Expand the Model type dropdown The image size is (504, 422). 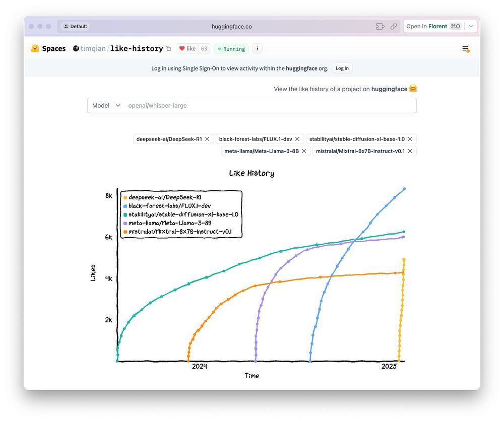[x=106, y=105]
